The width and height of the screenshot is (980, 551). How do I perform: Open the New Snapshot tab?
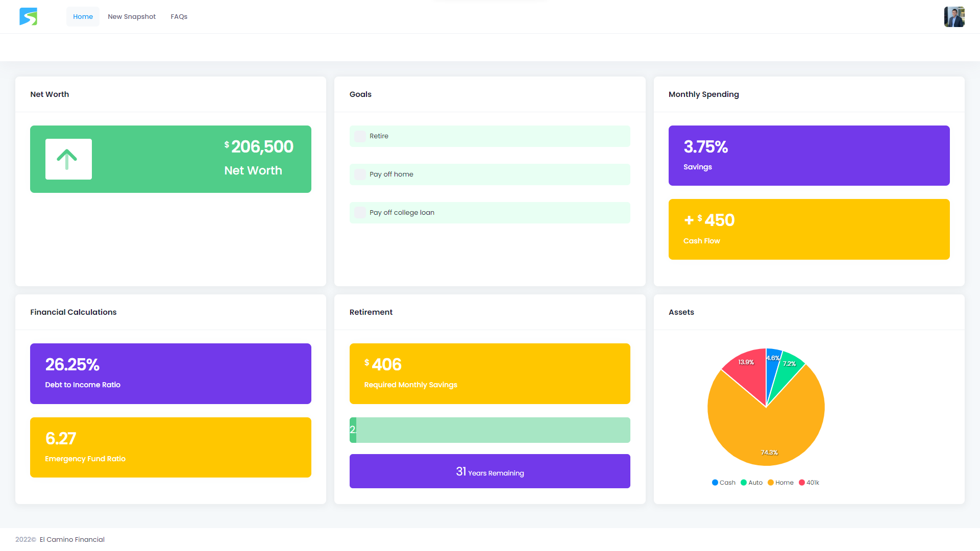(x=132, y=16)
